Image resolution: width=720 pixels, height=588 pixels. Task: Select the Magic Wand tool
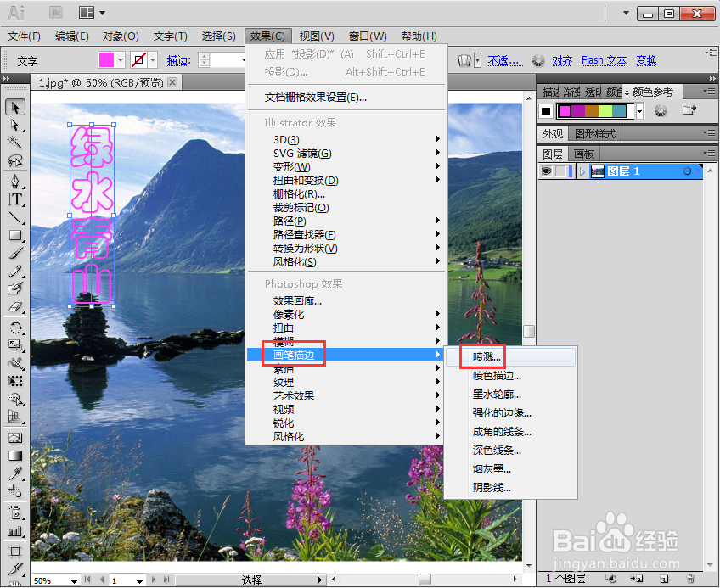point(15,142)
